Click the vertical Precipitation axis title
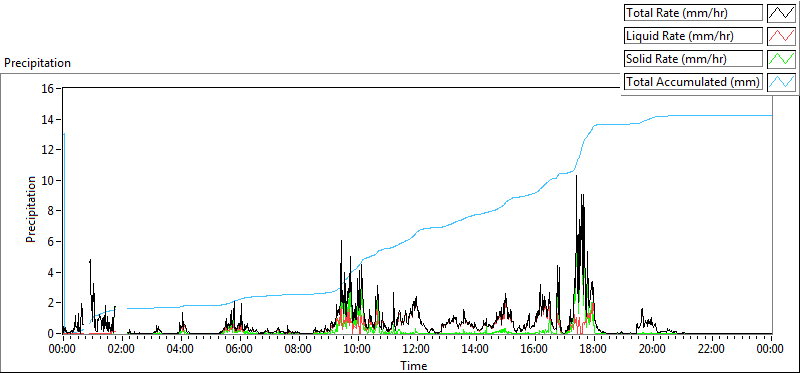This screenshot has width=800, height=373. coord(31,209)
